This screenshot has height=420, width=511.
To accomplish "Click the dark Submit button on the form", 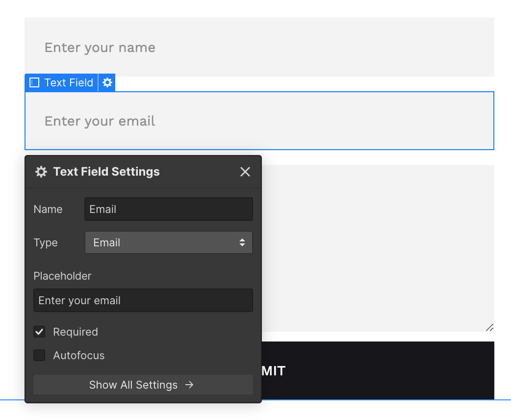I will (378, 370).
